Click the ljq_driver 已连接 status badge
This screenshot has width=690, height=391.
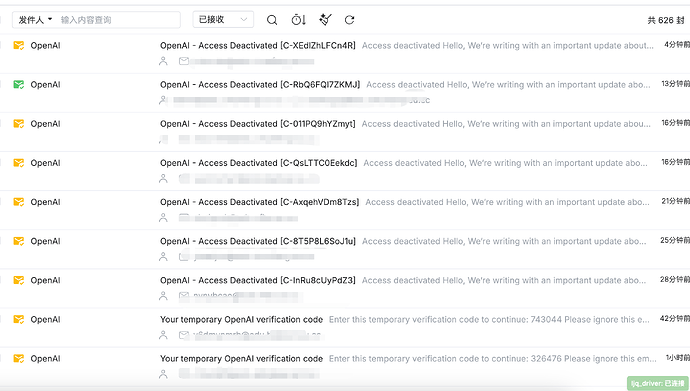point(658,384)
